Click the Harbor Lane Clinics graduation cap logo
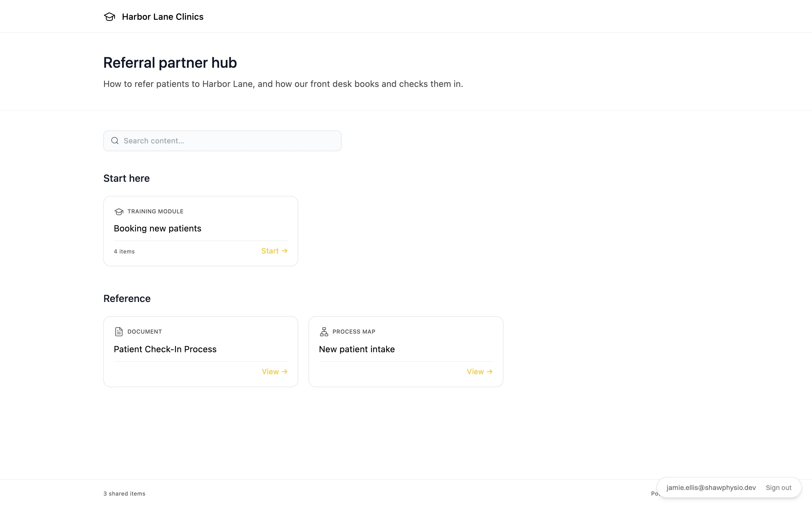 [109, 16]
